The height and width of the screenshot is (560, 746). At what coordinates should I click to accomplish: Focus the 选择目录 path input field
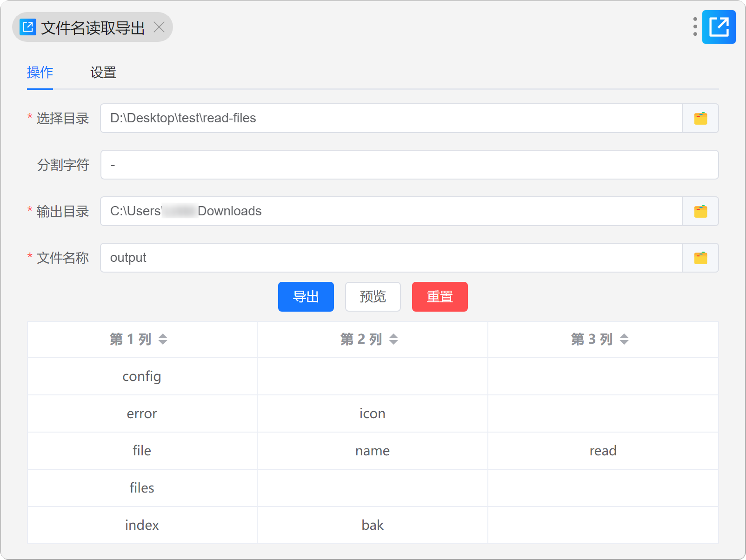(x=391, y=119)
